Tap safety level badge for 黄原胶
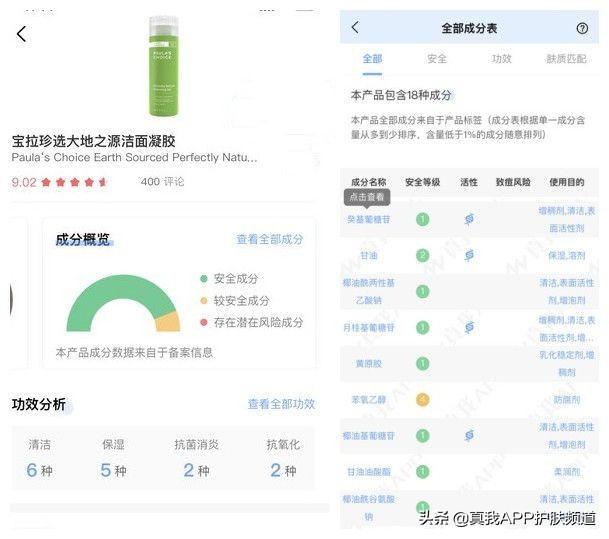609x539 pixels. click(423, 363)
